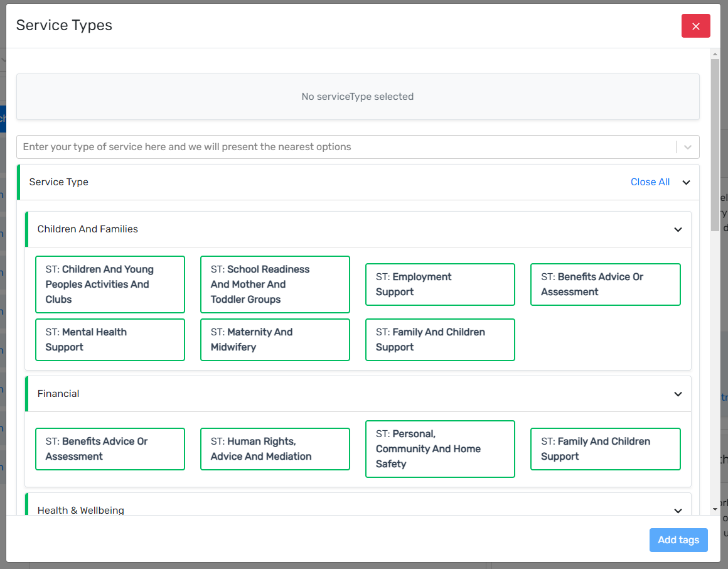This screenshot has height=569, width=728.
Task: Open the service type search dropdown arrow
Action: click(688, 147)
